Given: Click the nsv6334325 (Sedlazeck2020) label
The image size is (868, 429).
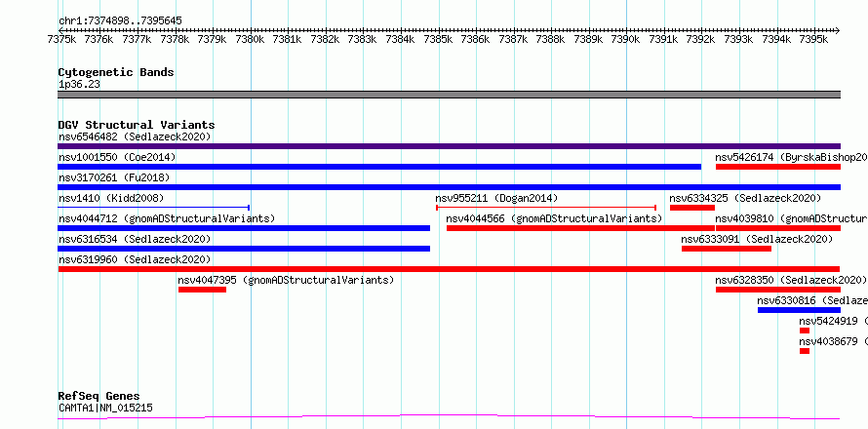Looking at the screenshot, I should (745, 198).
